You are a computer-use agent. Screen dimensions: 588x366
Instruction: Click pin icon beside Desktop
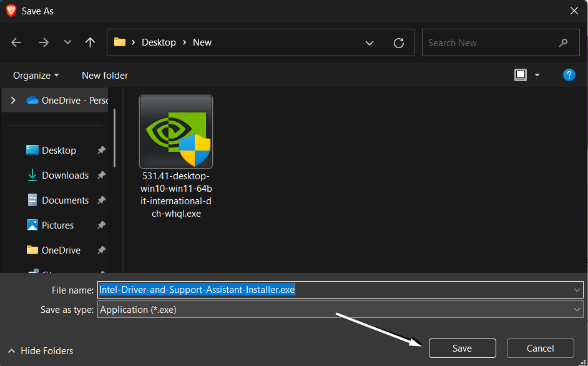pyautogui.click(x=101, y=150)
